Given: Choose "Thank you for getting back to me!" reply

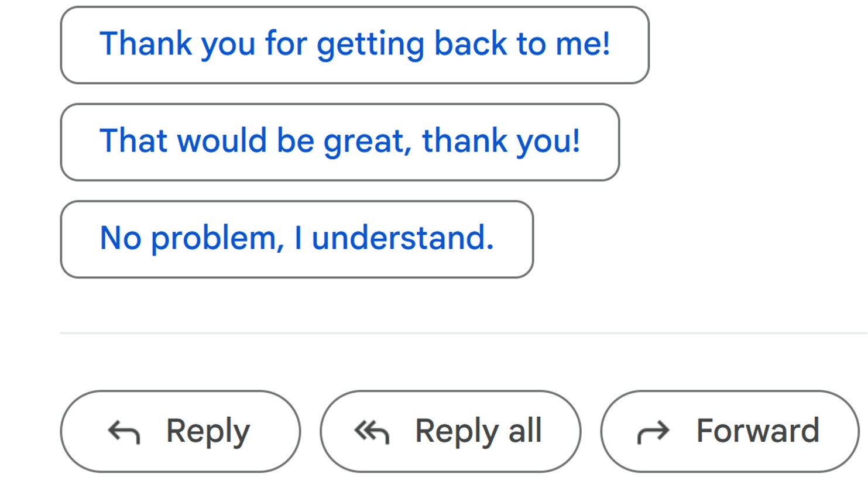Looking at the screenshot, I should [355, 45].
